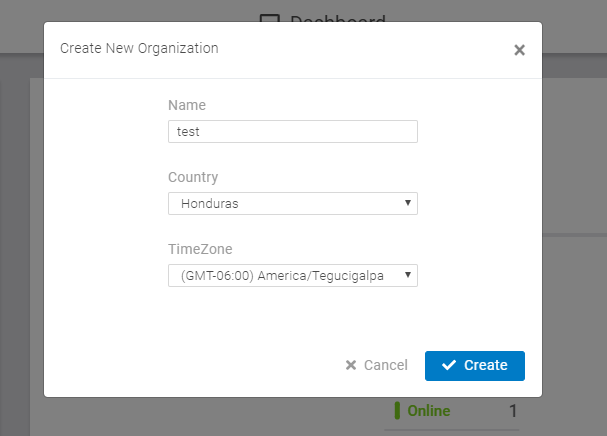Click the dimmed backdrop left of the dialog
This screenshot has height=436, width=607.
tap(21, 232)
